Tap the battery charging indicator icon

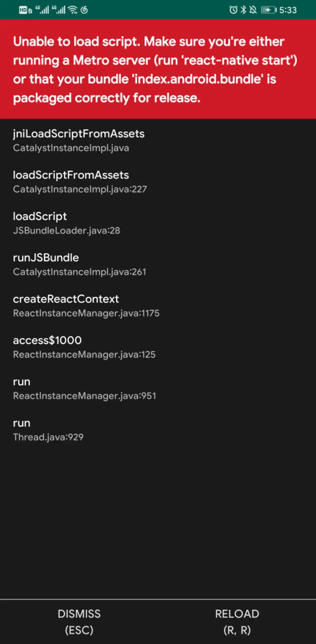pos(269,10)
